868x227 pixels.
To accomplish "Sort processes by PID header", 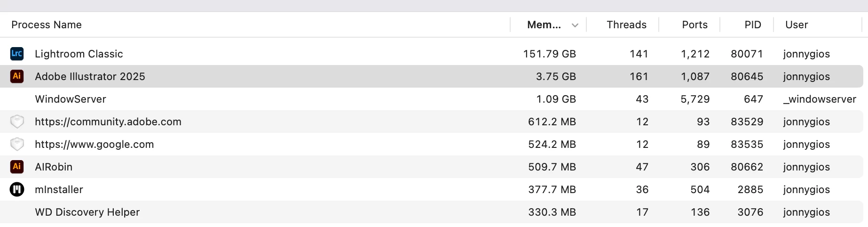I will point(753,25).
